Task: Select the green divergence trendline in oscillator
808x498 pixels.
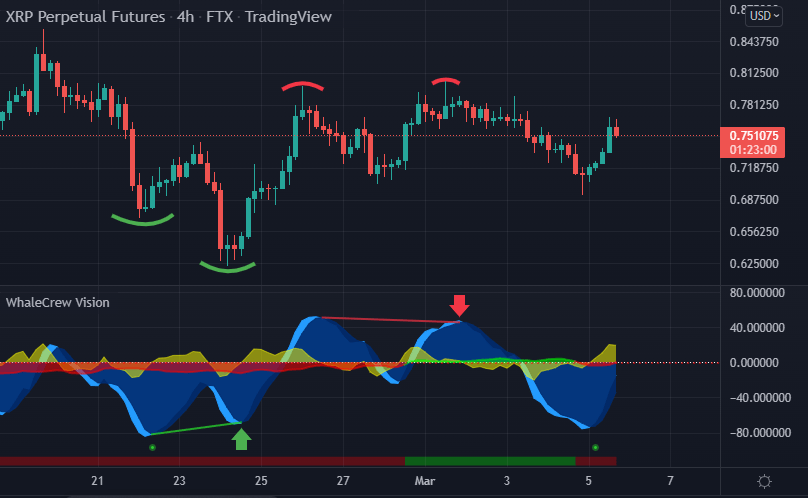Action: click(195, 429)
